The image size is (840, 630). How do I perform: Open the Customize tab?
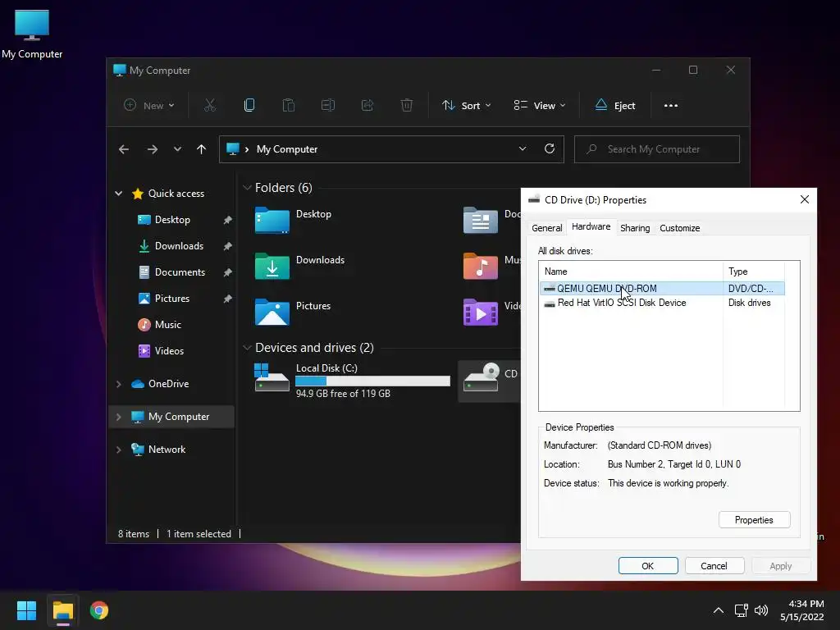(x=680, y=228)
